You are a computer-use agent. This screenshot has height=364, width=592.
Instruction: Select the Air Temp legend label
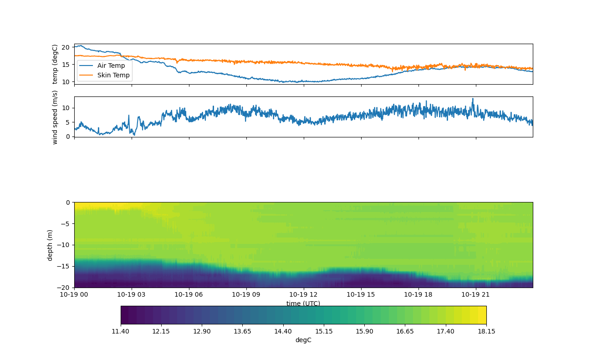pos(111,66)
